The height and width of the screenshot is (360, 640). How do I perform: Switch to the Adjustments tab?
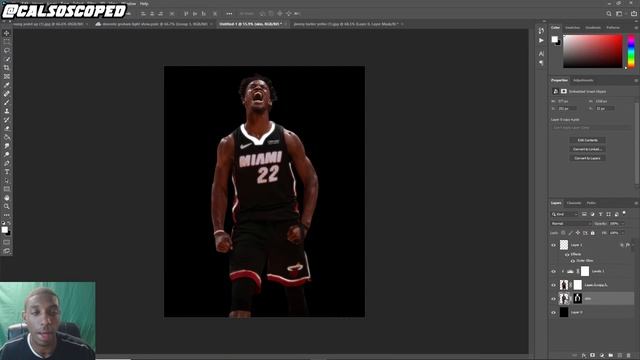[583, 80]
